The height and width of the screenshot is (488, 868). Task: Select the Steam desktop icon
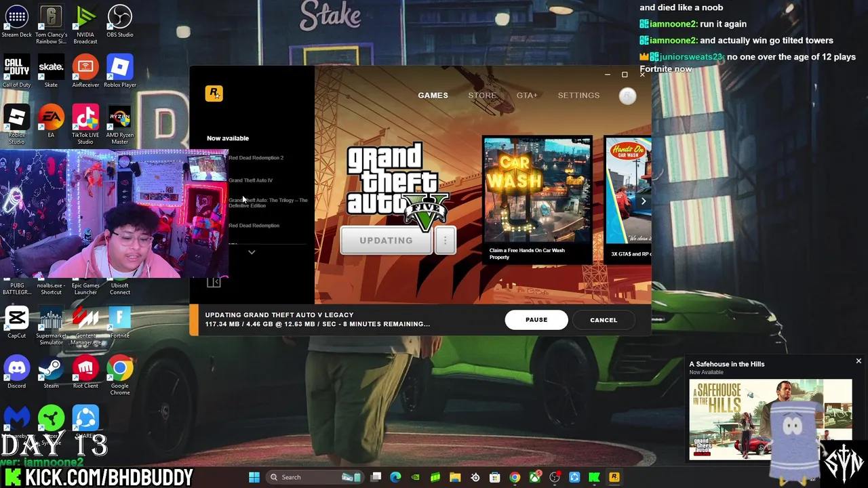51,373
